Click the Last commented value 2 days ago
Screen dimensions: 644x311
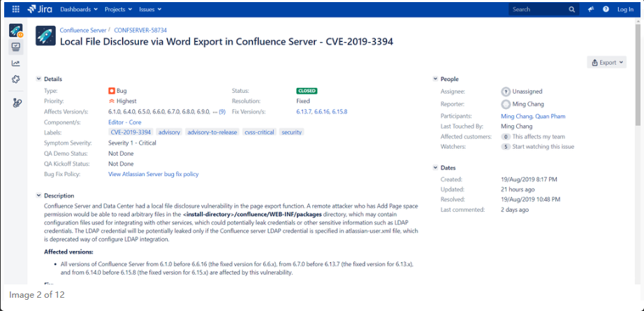point(515,210)
